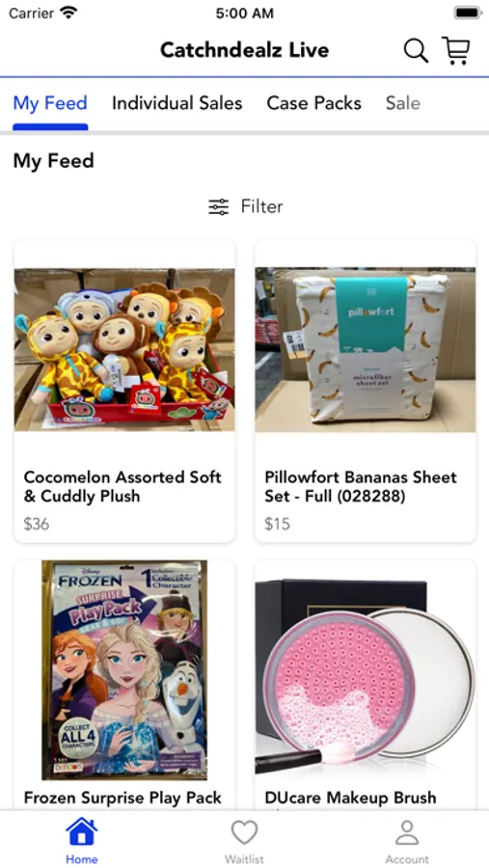Screen dimensions: 489x868
Task: Open search with the magnifying glass icon
Action: click(416, 51)
